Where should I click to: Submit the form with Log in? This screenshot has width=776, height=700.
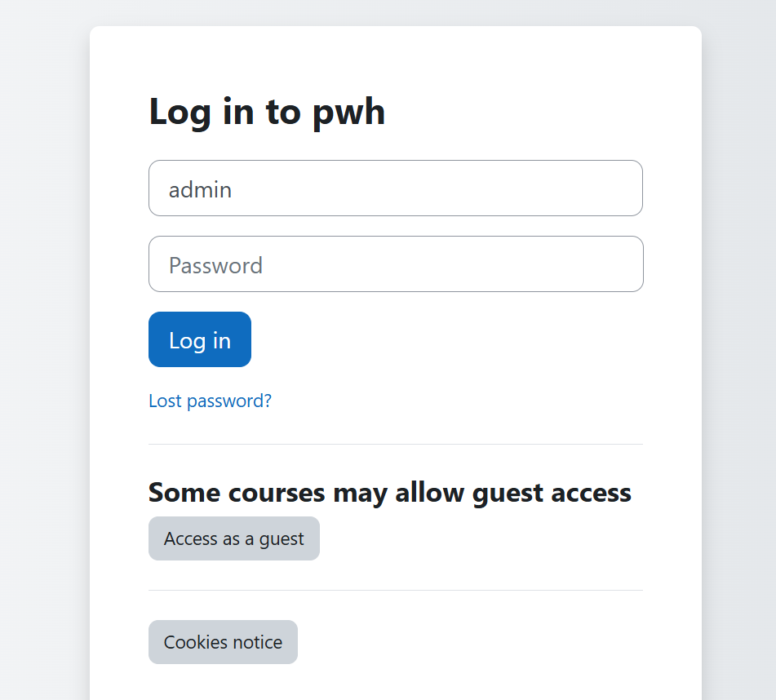(x=200, y=339)
